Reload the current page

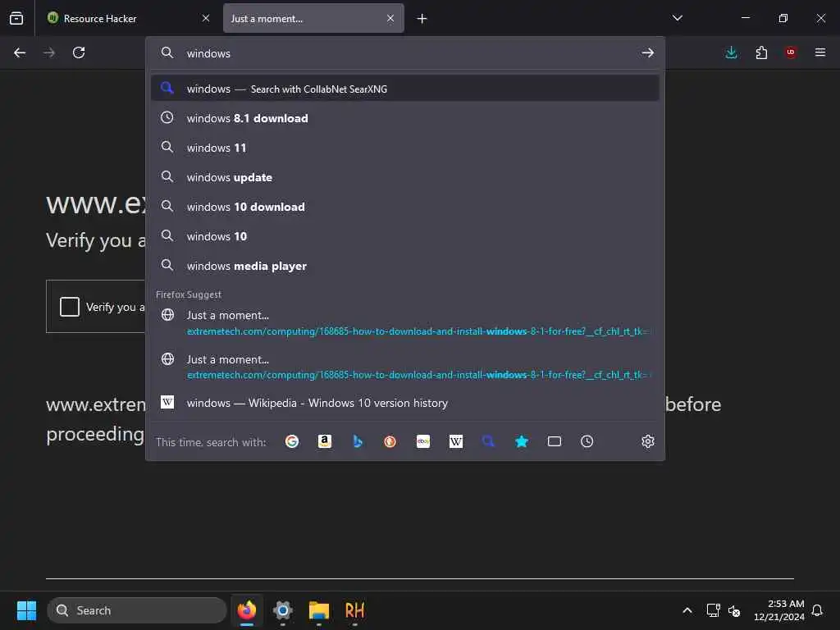[x=79, y=52]
